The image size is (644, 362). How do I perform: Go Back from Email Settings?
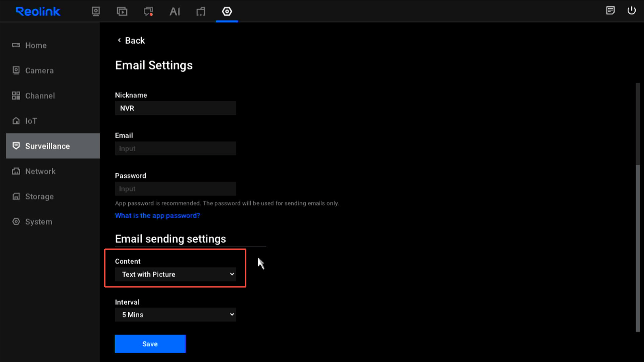point(131,40)
